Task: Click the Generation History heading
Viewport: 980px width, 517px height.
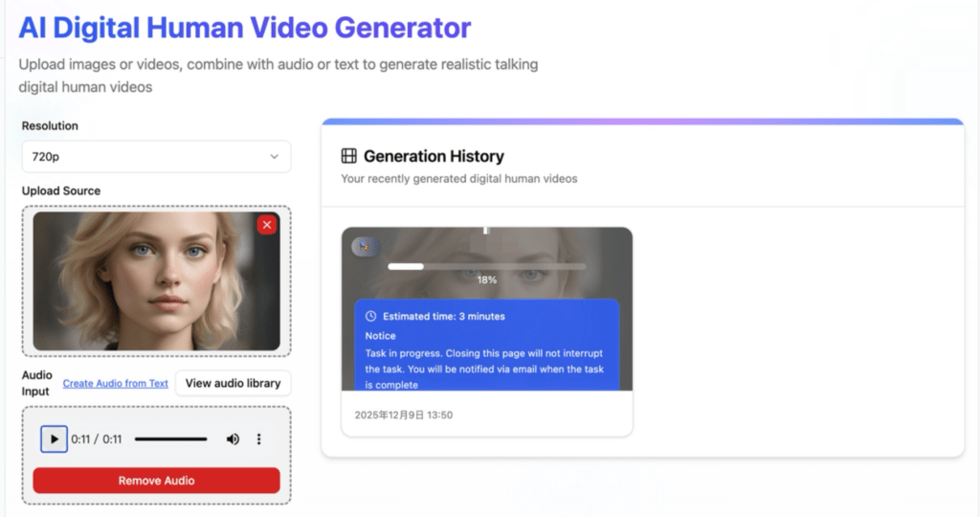Action: 434,156
